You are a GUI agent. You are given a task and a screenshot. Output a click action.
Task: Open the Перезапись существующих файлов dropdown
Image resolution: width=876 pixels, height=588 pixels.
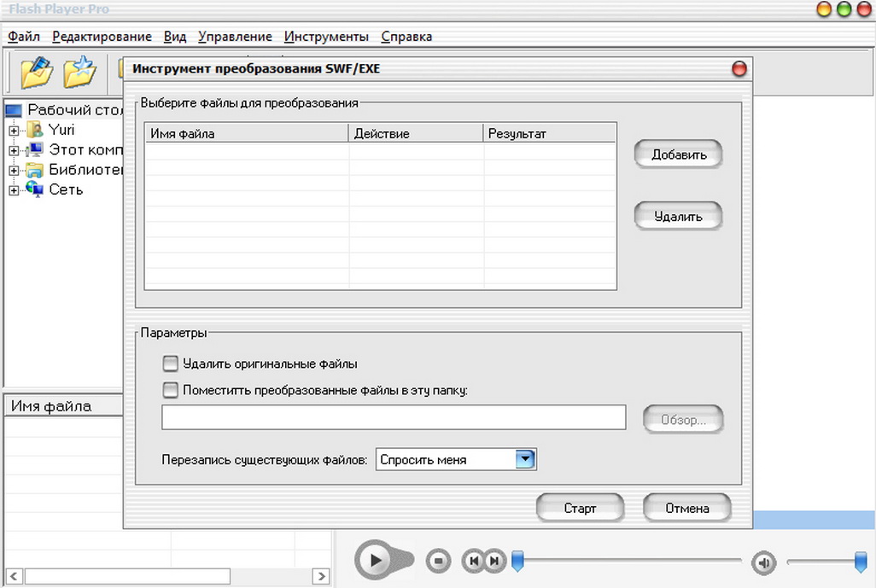(x=524, y=460)
